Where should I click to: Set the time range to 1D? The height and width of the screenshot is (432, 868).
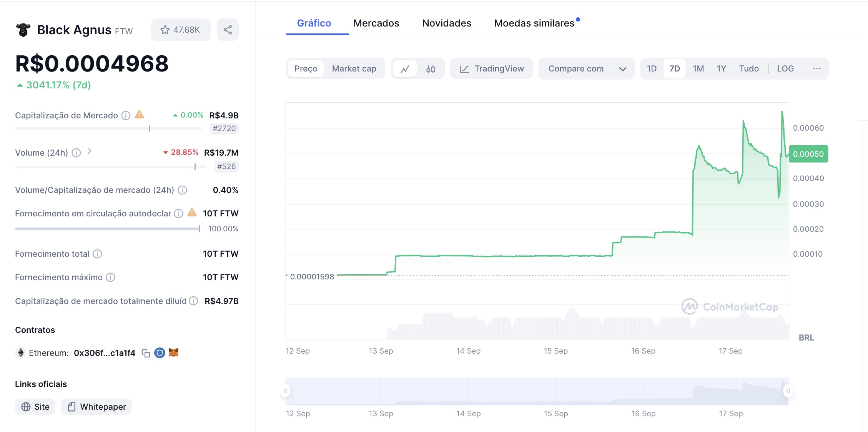652,69
